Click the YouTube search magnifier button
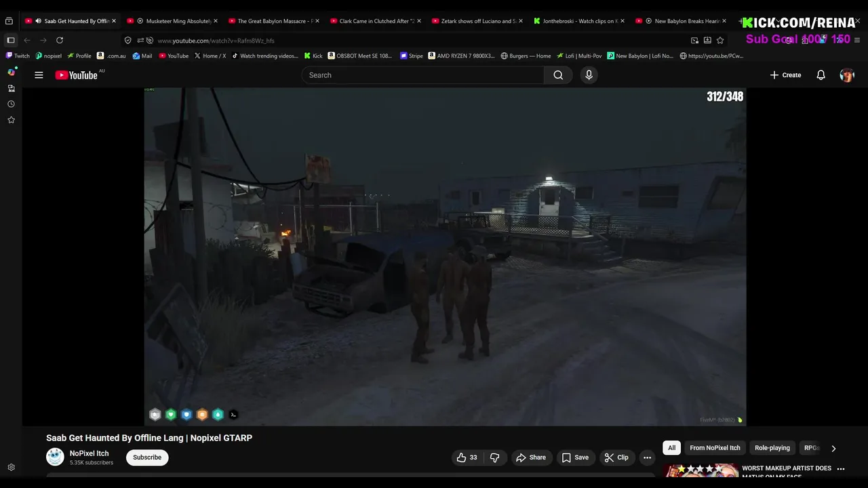 tap(558, 75)
